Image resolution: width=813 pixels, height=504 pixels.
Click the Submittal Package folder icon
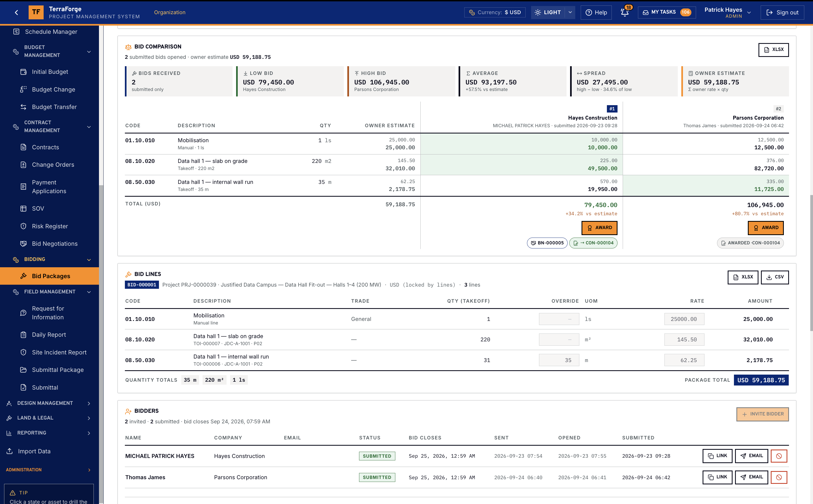(x=23, y=370)
